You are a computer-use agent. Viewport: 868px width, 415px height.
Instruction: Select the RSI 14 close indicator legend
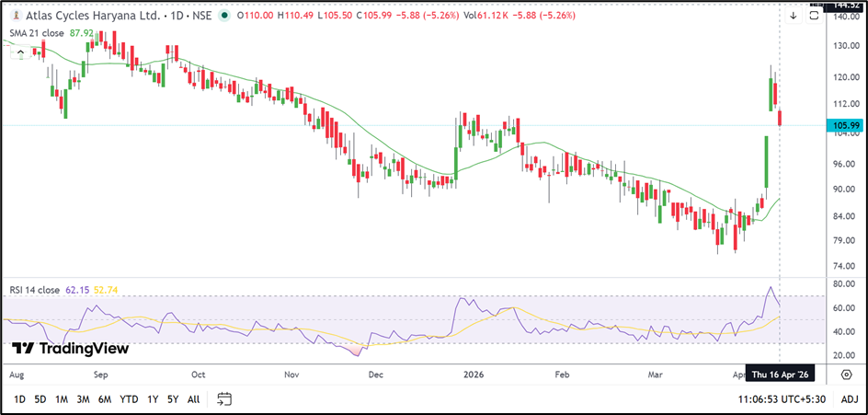(37, 290)
